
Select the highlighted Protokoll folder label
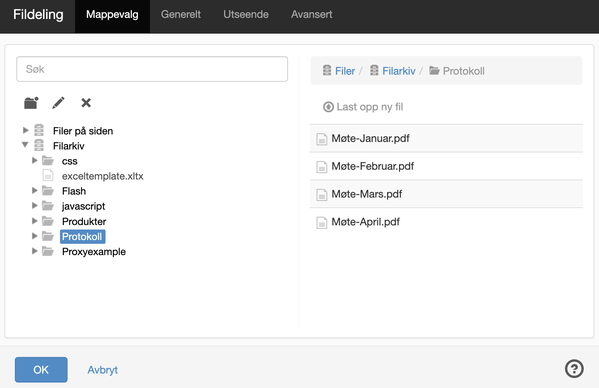coord(83,237)
